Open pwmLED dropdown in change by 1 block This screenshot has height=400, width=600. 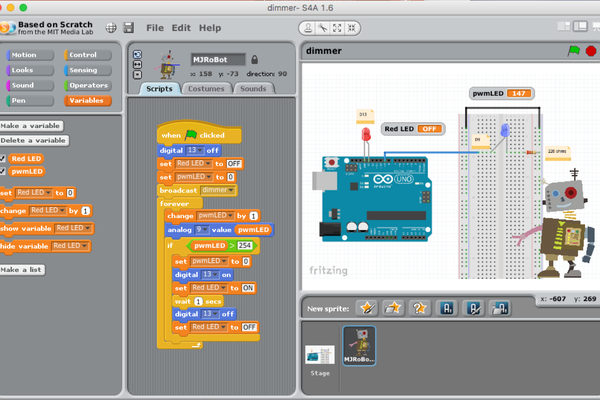pyautogui.click(x=215, y=216)
